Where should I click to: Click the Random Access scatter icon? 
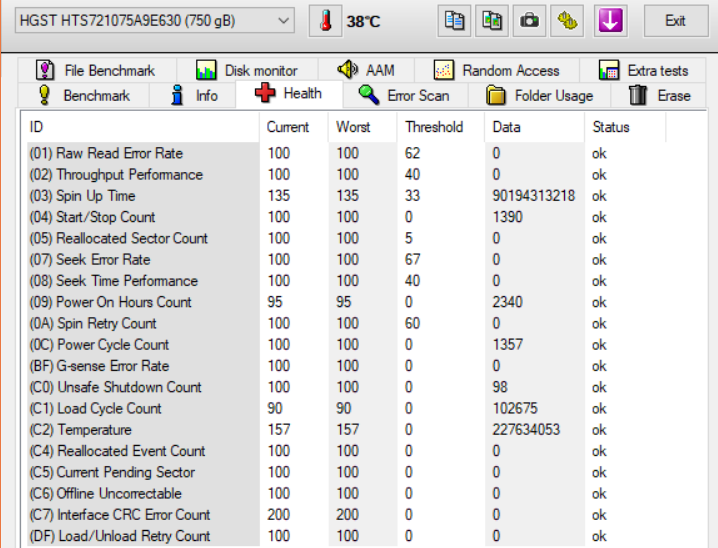coord(444,70)
